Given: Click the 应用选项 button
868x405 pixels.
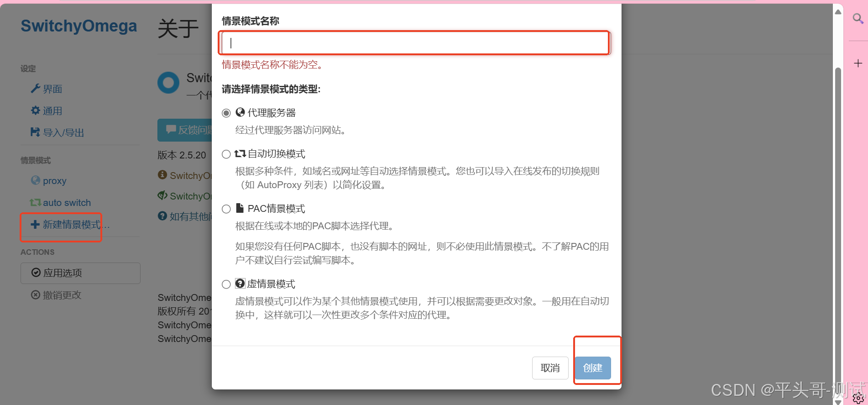Looking at the screenshot, I should click(80, 273).
